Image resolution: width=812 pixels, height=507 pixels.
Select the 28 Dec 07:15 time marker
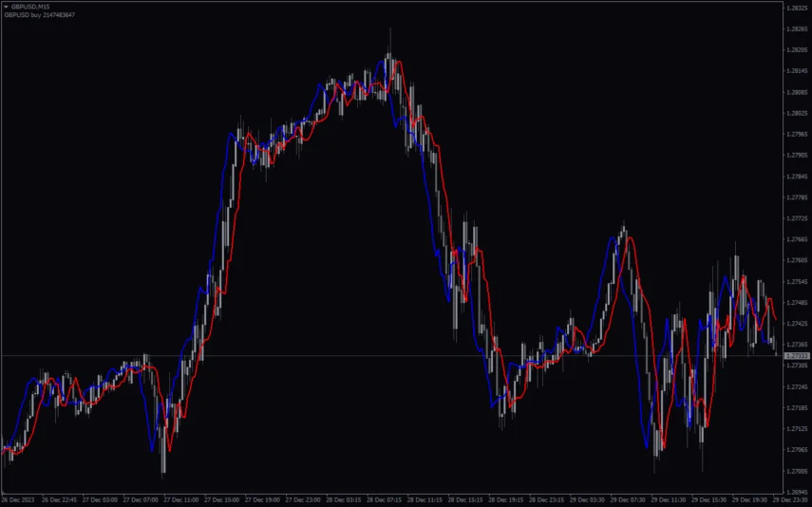[385, 499]
